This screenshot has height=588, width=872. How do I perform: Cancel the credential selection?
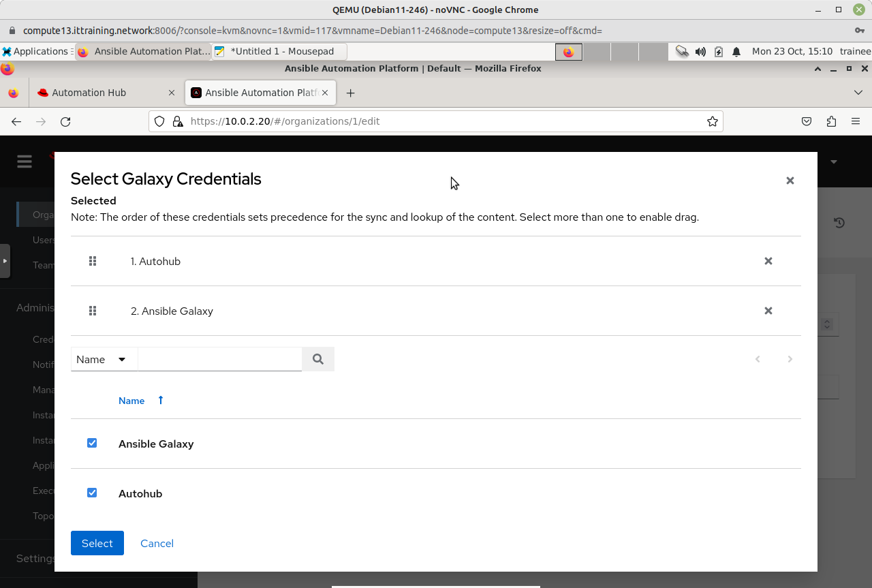[157, 543]
